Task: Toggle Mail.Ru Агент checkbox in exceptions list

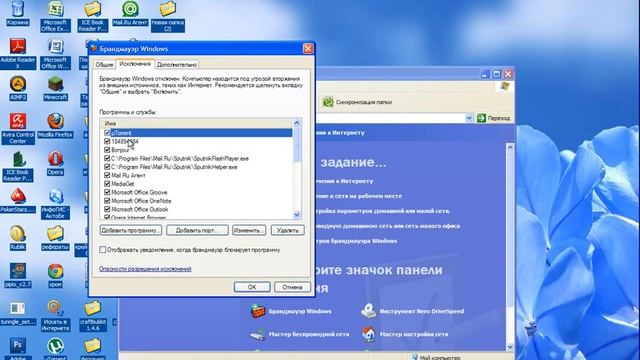Action: point(107,175)
